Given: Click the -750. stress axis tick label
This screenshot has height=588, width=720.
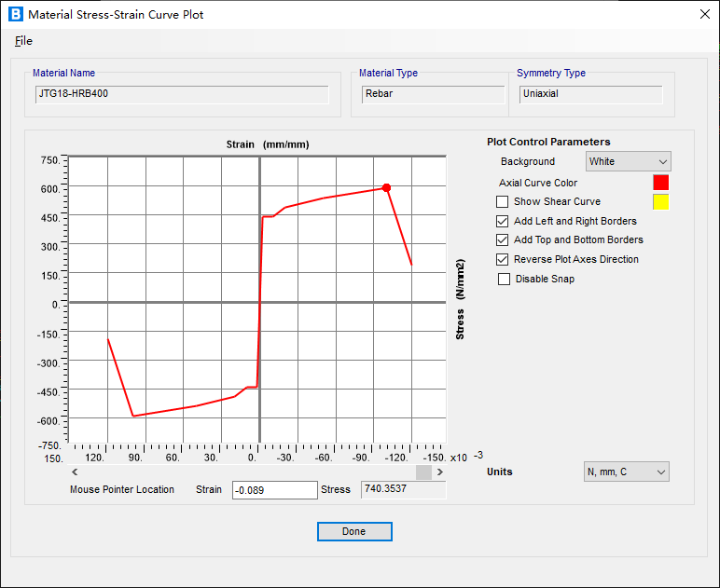Looking at the screenshot, I should click(x=48, y=445).
